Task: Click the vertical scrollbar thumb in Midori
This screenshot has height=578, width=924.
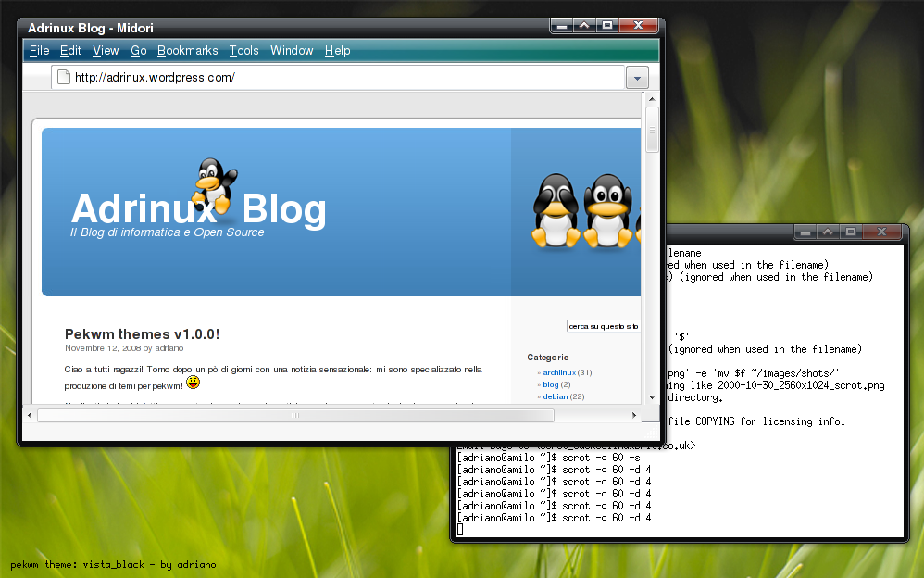Action: [652, 130]
